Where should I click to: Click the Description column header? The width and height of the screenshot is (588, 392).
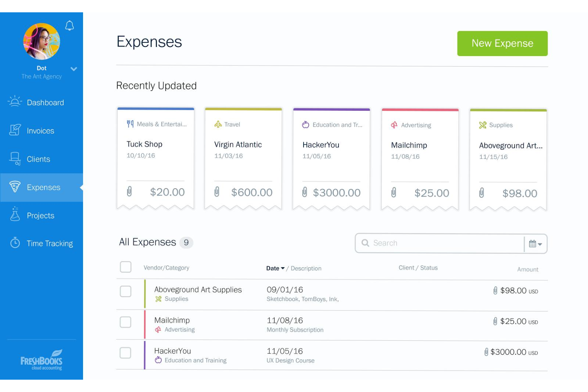306,268
